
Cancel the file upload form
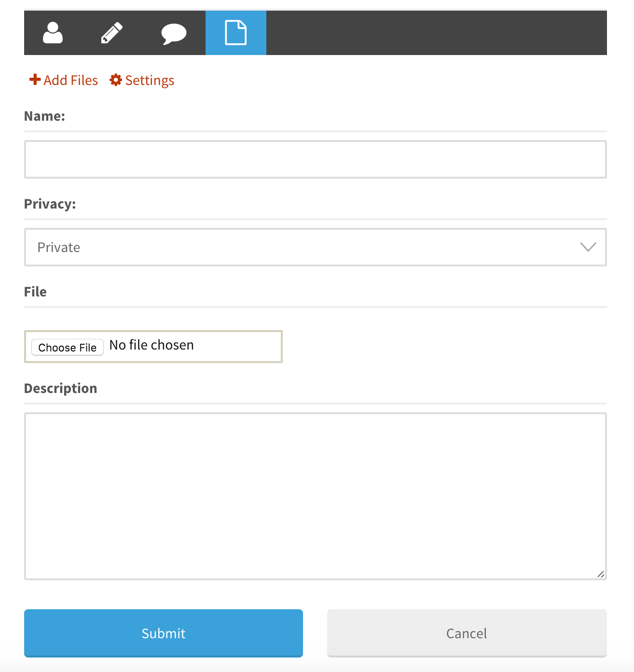pos(467,633)
